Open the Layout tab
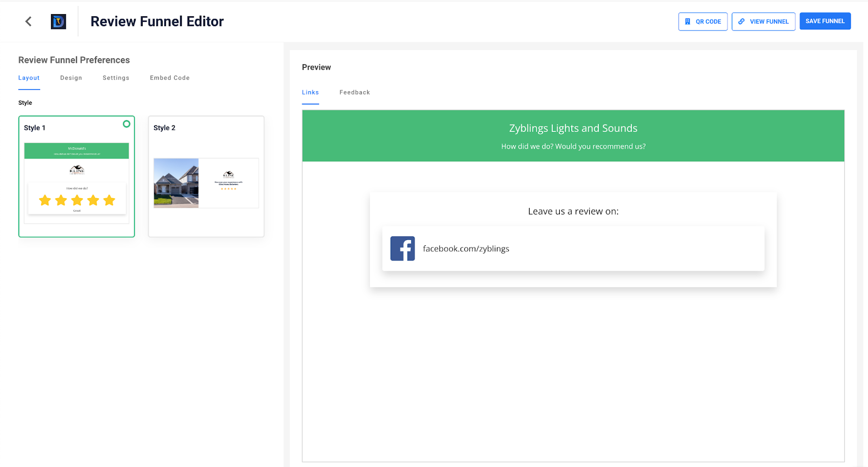The width and height of the screenshot is (868, 467). [29, 78]
